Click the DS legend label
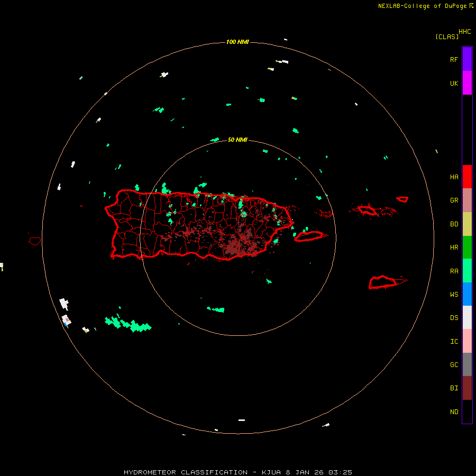476x476 pixels. (454, 317)
